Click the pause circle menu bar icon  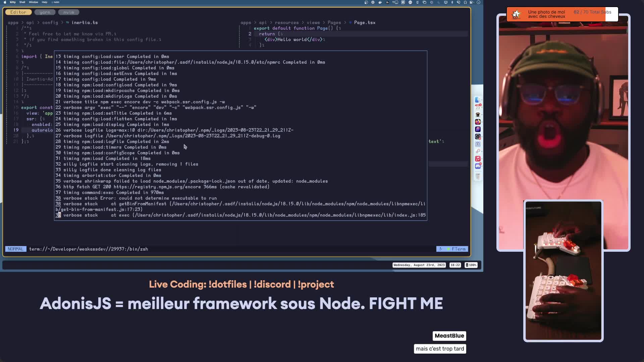click(x=373, y=2)
